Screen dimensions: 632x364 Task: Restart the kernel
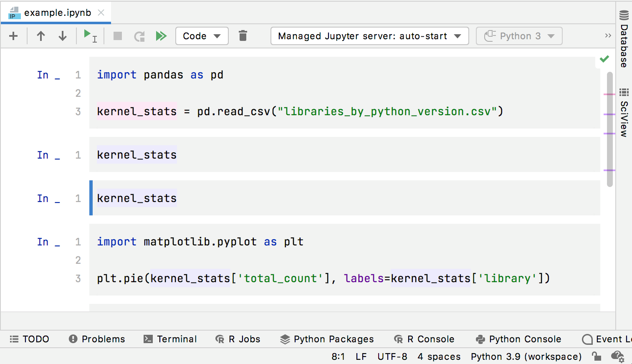click(139, 36)
